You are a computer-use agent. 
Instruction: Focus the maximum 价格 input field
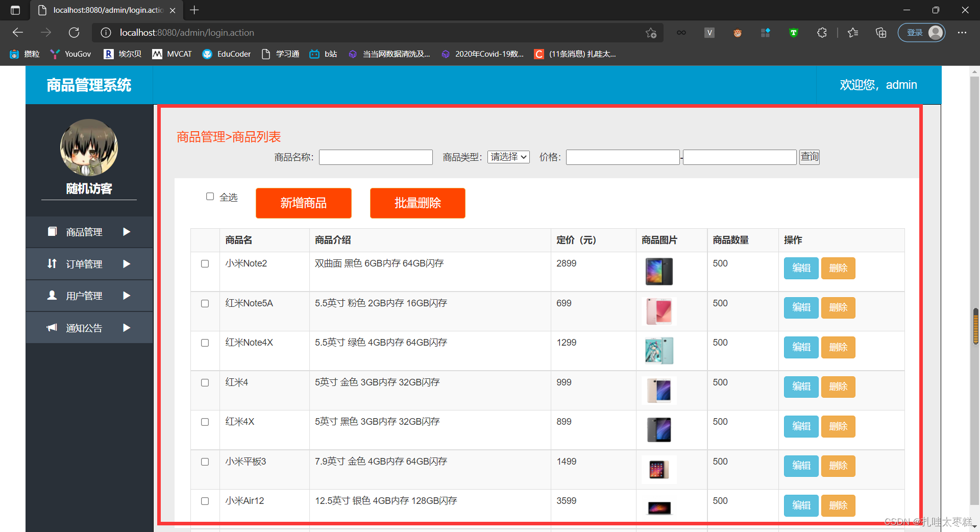coord(740,157)
